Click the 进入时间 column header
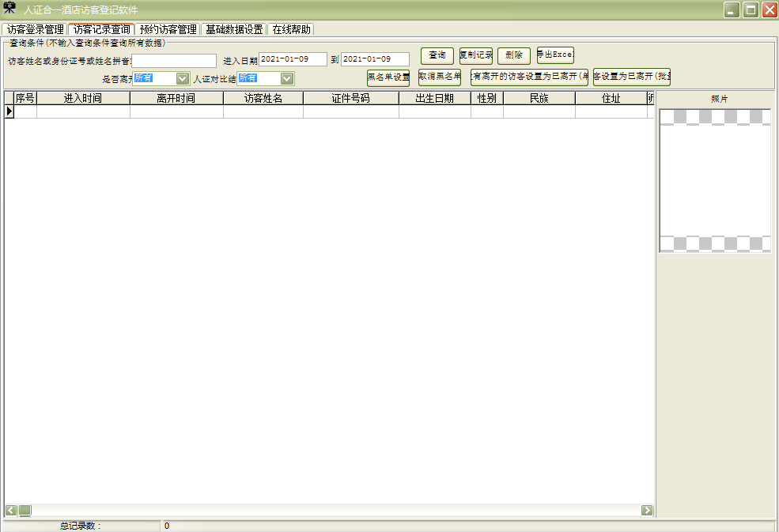The width and height of the screenshot is (779, 532). 83,98
